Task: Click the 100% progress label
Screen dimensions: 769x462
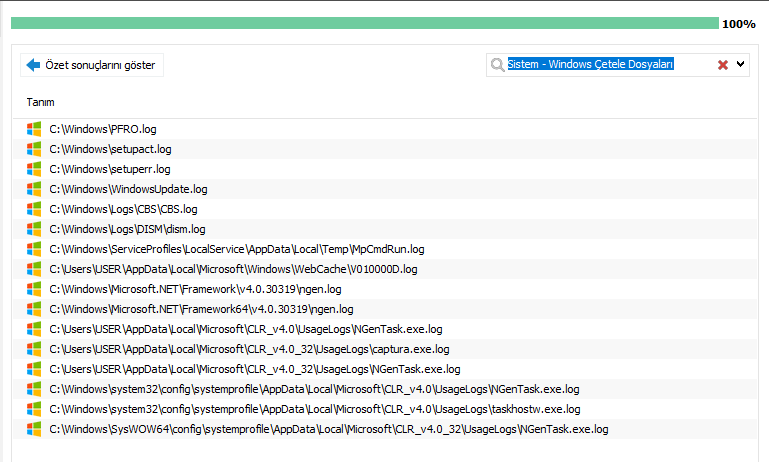Action: (x=739, y=24)
